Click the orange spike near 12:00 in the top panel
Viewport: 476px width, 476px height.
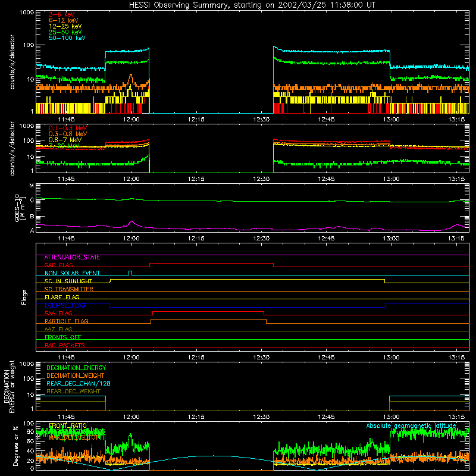pyautogui.click(x=131, y=79)
